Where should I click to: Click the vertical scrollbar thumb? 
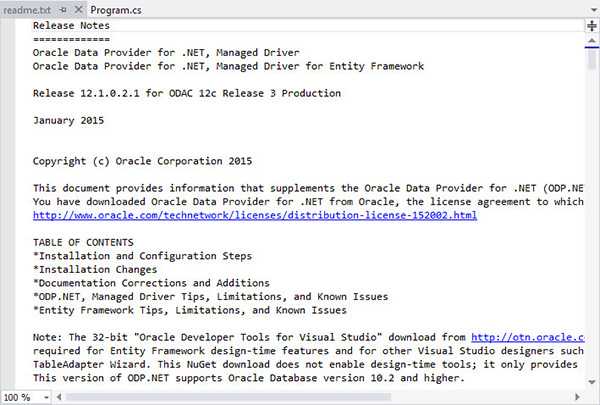coord(592,59)
